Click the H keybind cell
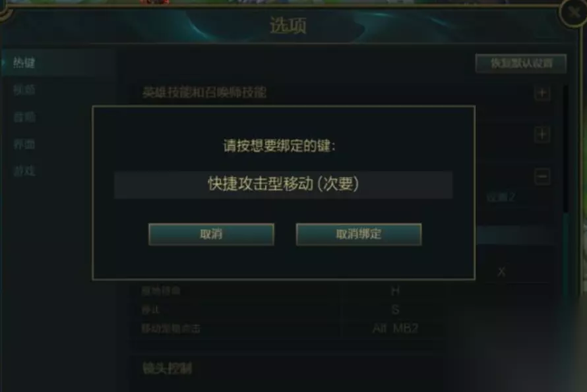 [x=395, y=291]
